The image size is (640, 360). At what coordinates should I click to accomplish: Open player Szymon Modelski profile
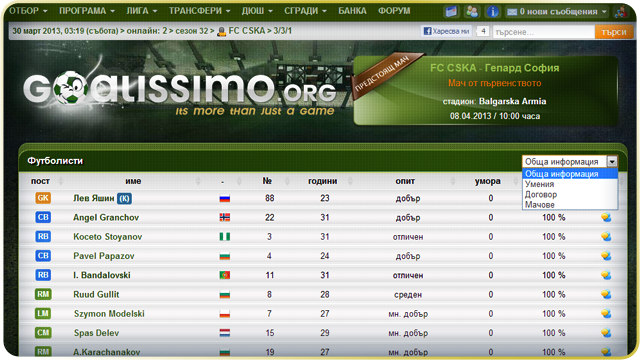pyautogui.click(x=109, y=313)
